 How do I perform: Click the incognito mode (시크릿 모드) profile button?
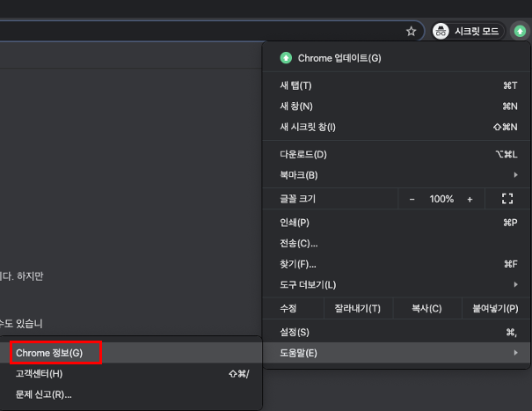point(468,32)
